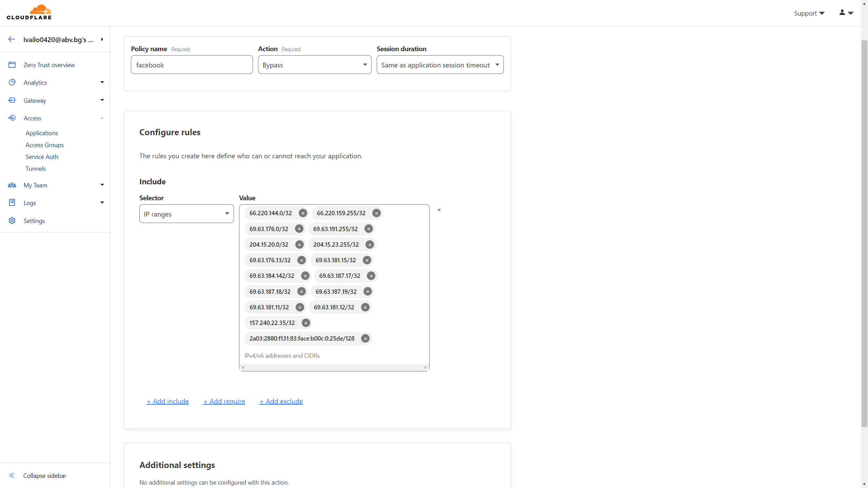
Task: Click the Settings gear icon in sidebar
Action: click(x=12, y=221)
